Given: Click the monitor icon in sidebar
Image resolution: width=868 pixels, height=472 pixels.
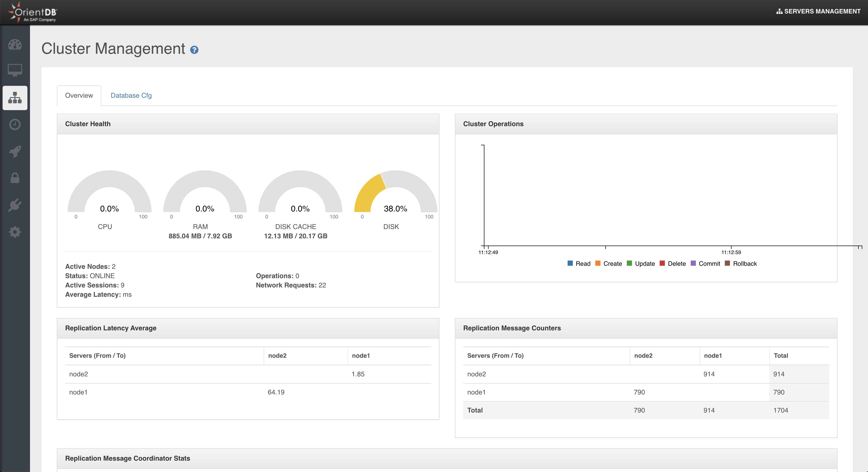Looking at the screenshot, I should (15, 70).
